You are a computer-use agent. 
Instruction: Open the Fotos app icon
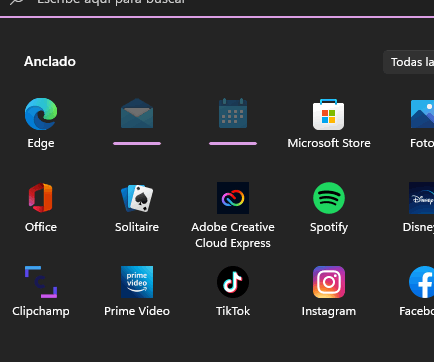point(422,114)
